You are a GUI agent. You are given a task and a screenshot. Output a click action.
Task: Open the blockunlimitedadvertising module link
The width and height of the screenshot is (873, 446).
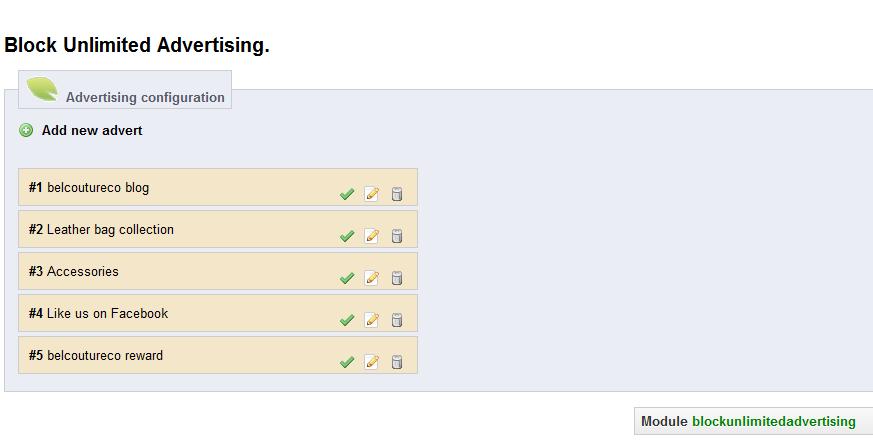[773, 421]
